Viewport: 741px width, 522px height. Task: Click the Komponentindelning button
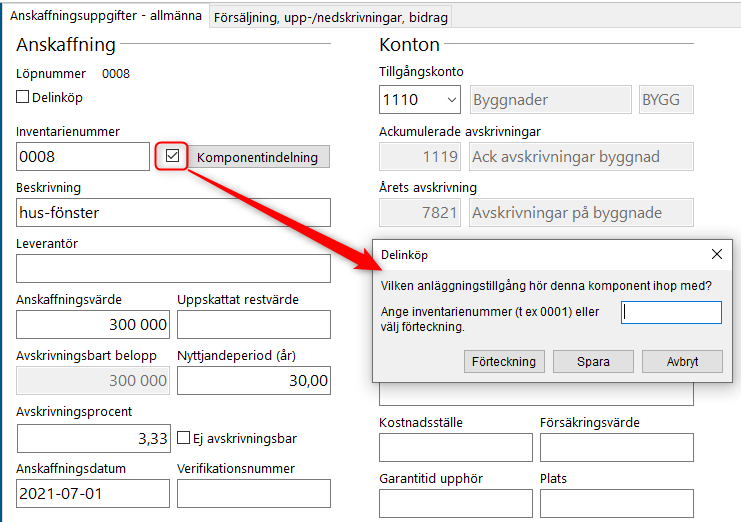pos(258,157)
